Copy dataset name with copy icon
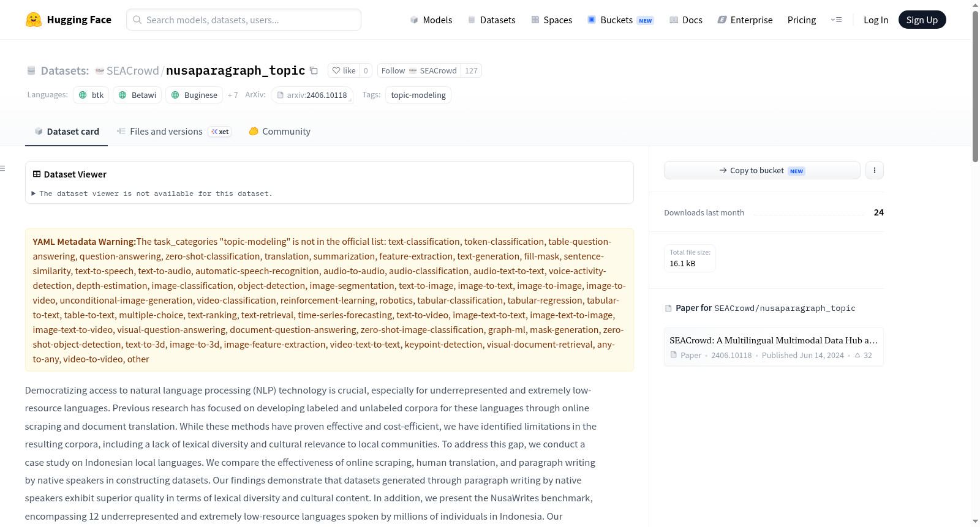The image size is (980, 527). (314, 70)
